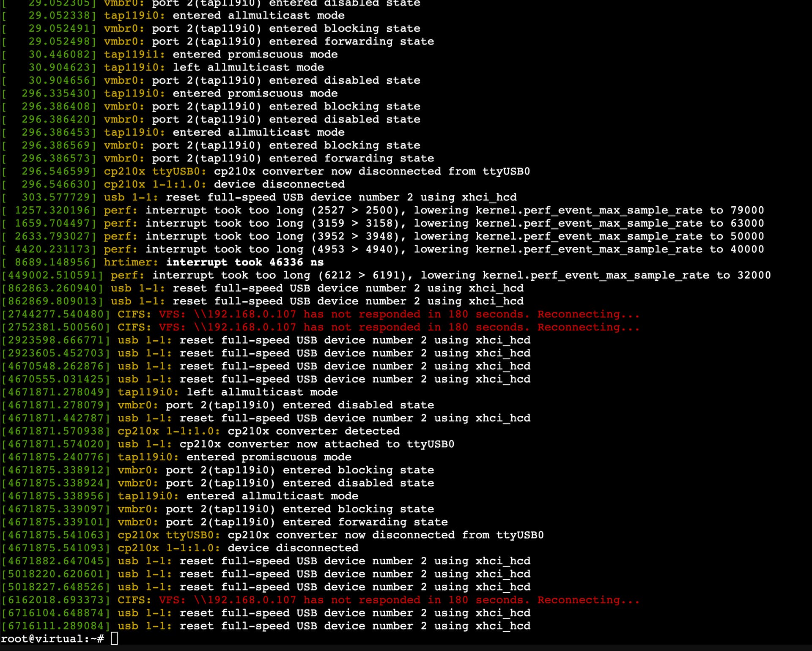
Task: Click the perf sample rate value 79000
Action: (x=747, y=210)
